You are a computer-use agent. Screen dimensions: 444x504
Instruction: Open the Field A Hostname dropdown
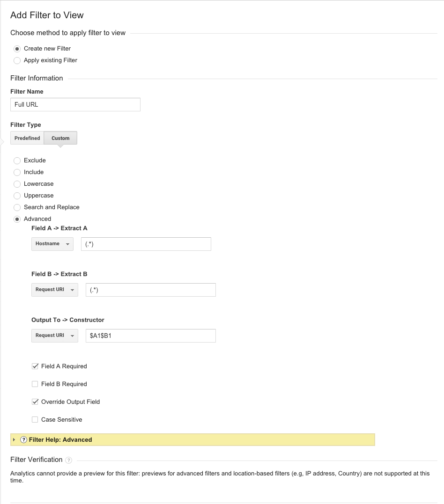tap(52, 244)
